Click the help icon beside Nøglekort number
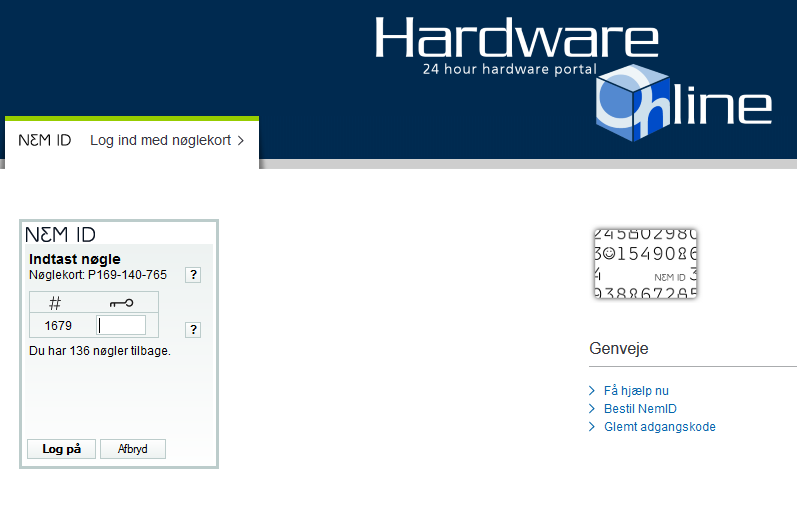Screen dimensions: 797x524 (193, 275)
